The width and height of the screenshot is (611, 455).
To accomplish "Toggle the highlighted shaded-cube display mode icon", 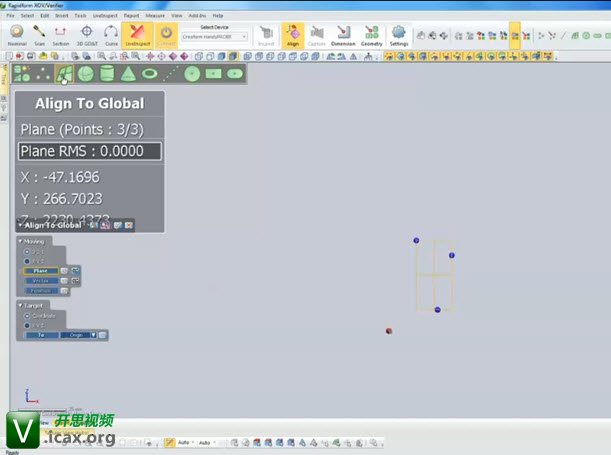I will click(x=233, y=56).
